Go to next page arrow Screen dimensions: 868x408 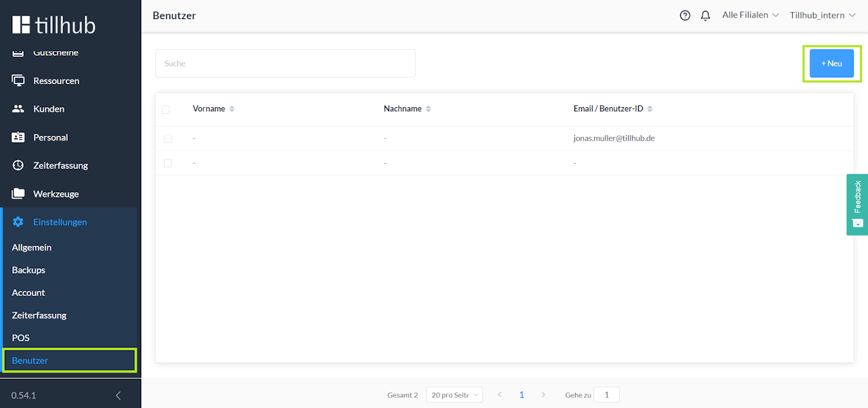(543, 394)
